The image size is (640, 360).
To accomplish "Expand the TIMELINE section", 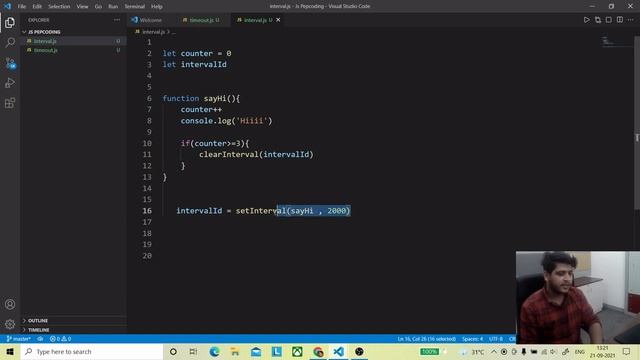I will [x=37, y=329].
